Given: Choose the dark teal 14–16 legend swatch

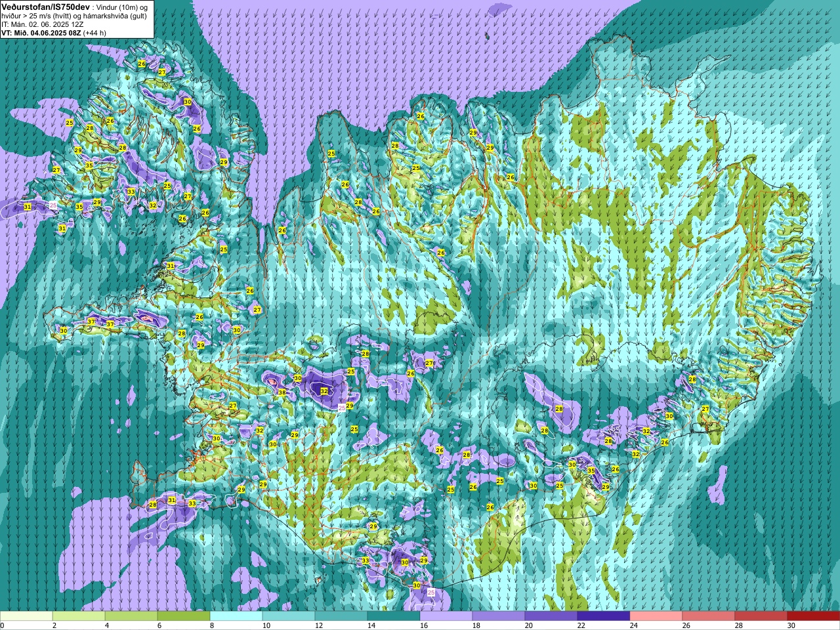Looking at the screenshot, I should coord(394,616).
